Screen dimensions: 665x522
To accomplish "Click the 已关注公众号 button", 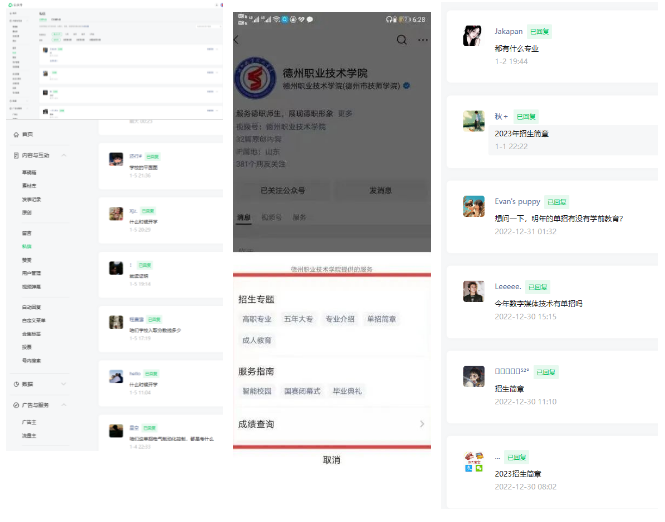I will (x=282, y=190).
